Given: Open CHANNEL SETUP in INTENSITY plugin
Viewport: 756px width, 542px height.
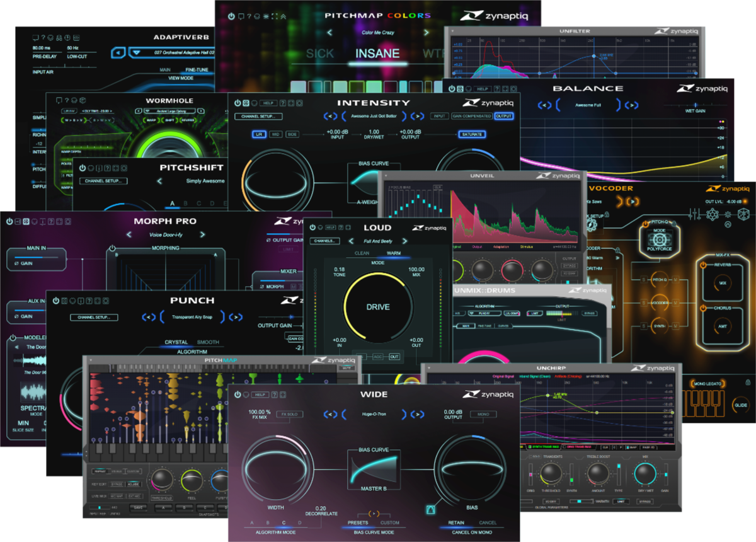Looking at the screenshot, I should (258, 117).
